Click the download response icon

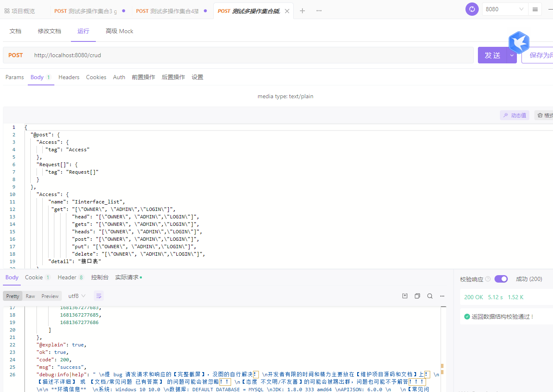pos(405,296)
